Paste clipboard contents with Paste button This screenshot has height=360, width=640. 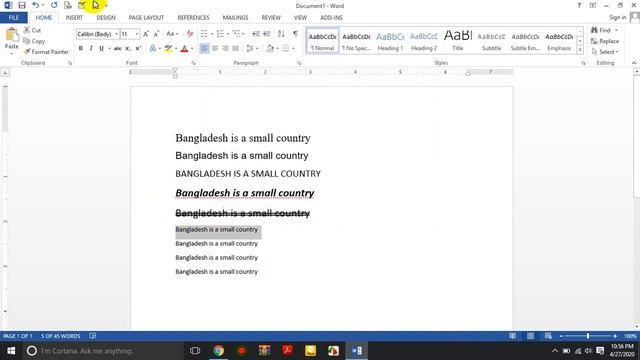pos(11,39)
